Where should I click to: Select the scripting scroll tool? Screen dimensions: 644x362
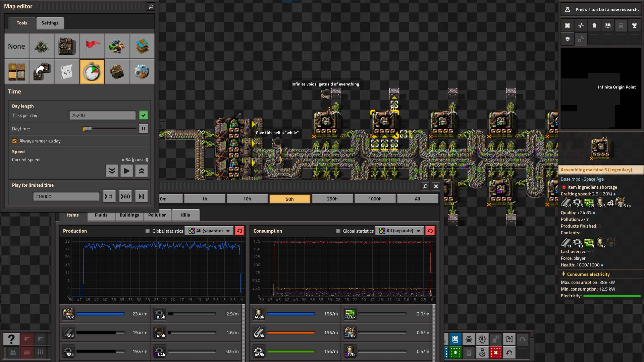67,72
